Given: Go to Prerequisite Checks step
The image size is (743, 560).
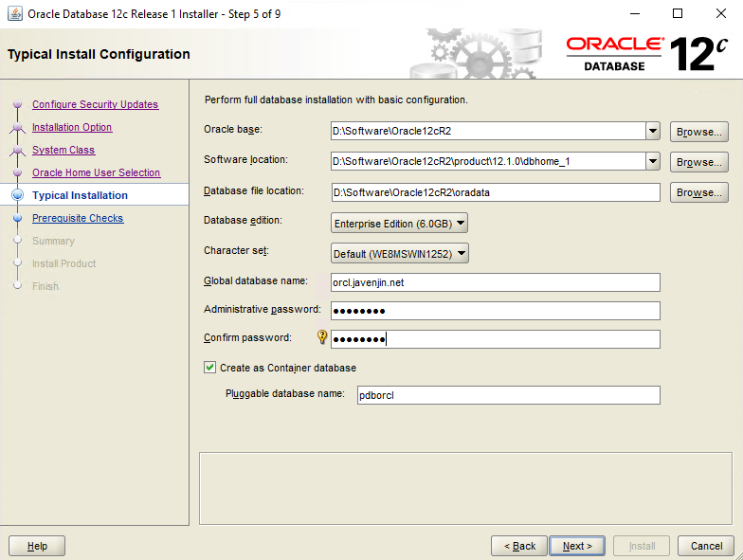Looking at the screenshot, I should [78, 218].
